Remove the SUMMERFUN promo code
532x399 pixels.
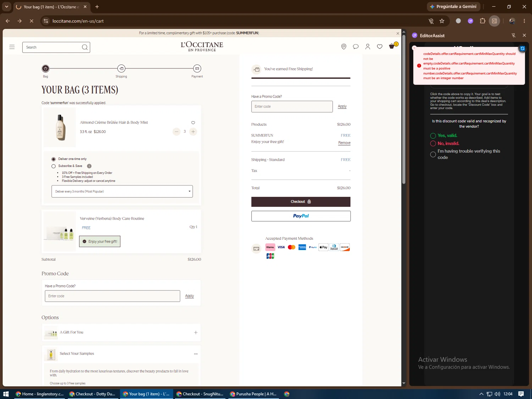(x=344, y=143)
